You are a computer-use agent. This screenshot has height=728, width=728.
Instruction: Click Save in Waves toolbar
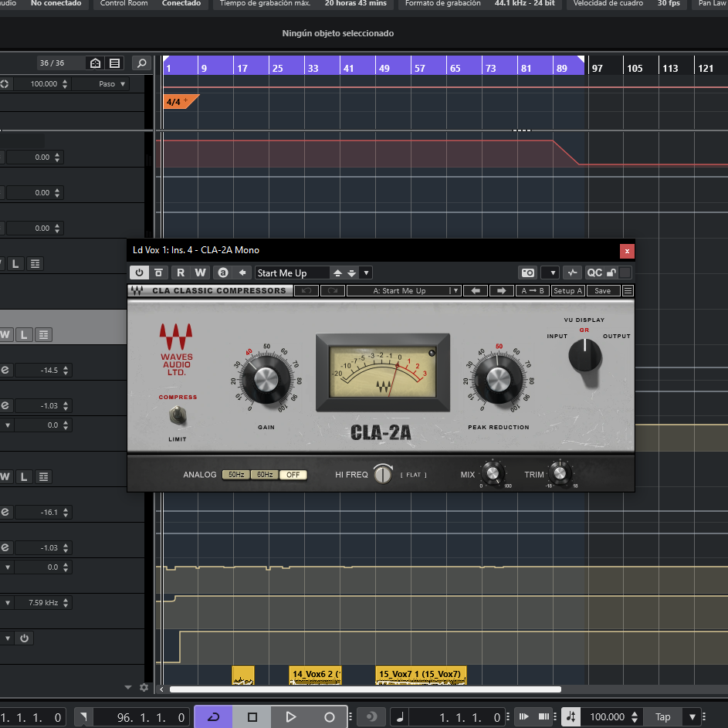603,290
